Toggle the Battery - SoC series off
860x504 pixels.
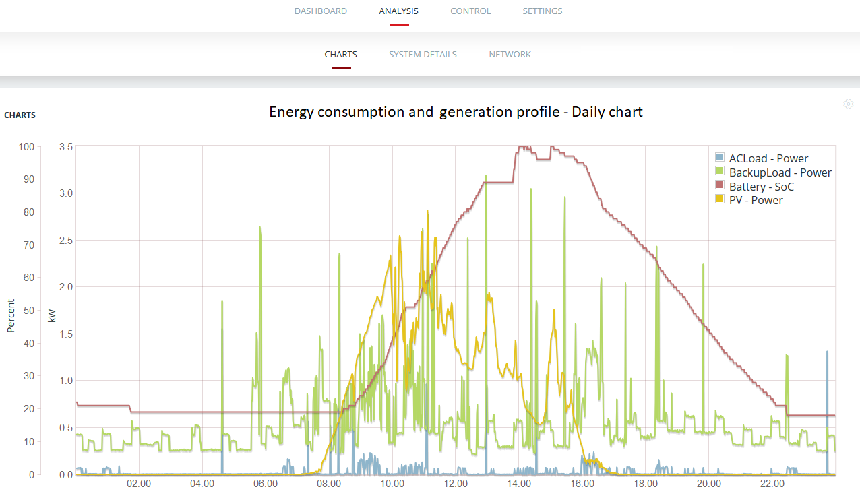pyautogui.click(x=762, y=186)
